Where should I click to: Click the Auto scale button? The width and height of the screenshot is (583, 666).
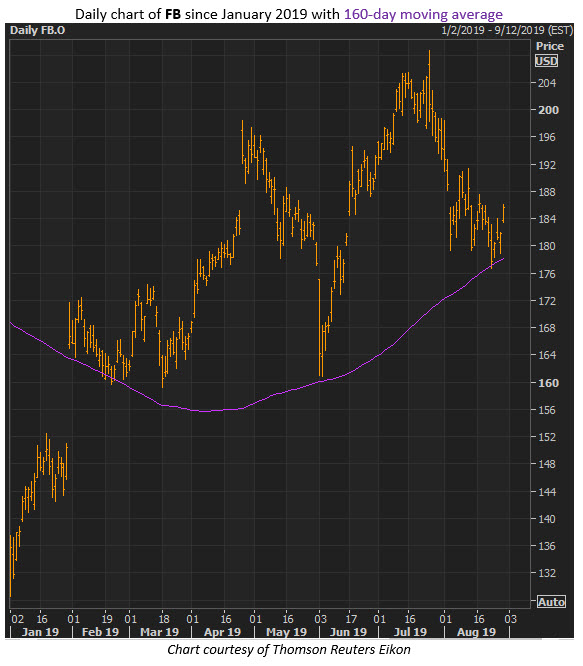551,601
